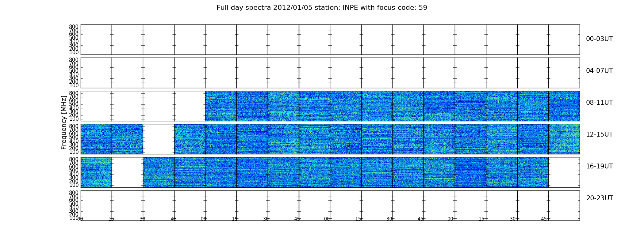Screen dimensions: 644x245
Task: Select the '16-19UT' row label
Action: pos(600,166)
